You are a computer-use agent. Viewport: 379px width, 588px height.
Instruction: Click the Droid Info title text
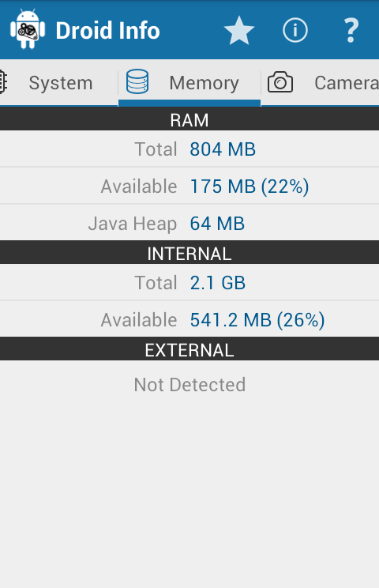coord(108,30)
